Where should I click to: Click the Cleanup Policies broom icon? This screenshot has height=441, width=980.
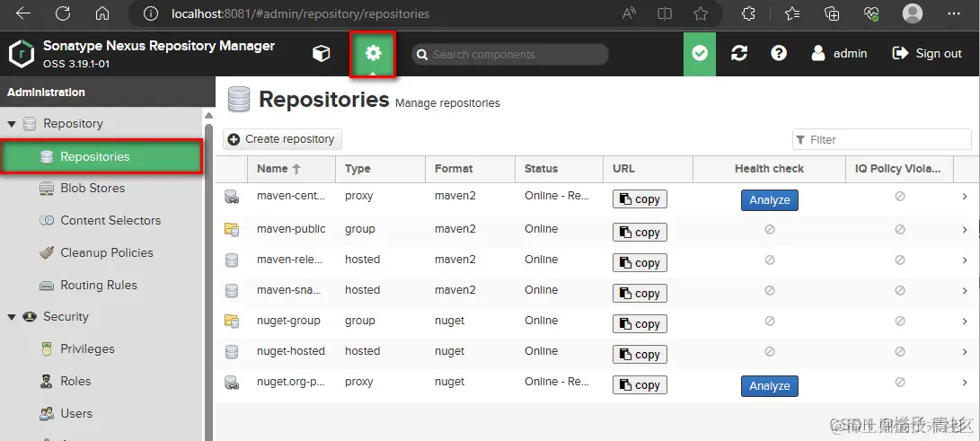point(46,253)
